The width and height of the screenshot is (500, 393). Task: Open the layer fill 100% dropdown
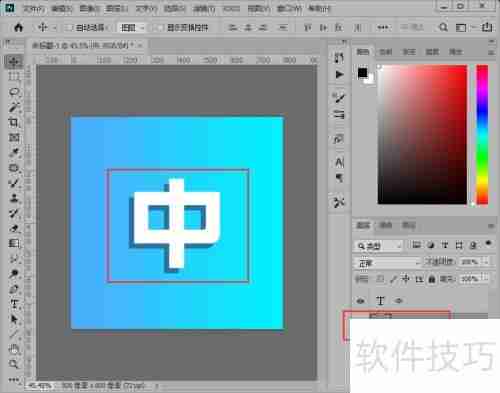487,279
